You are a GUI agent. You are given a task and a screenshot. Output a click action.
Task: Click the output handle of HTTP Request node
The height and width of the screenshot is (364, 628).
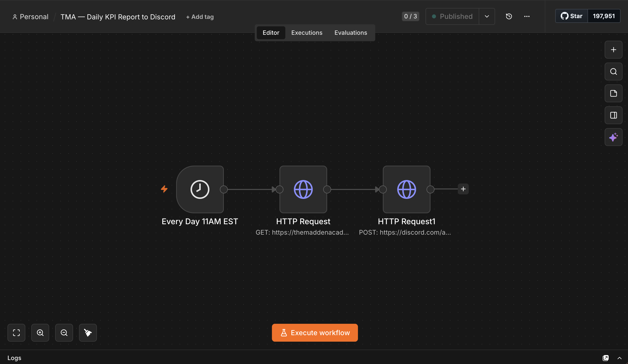[327, 189]
